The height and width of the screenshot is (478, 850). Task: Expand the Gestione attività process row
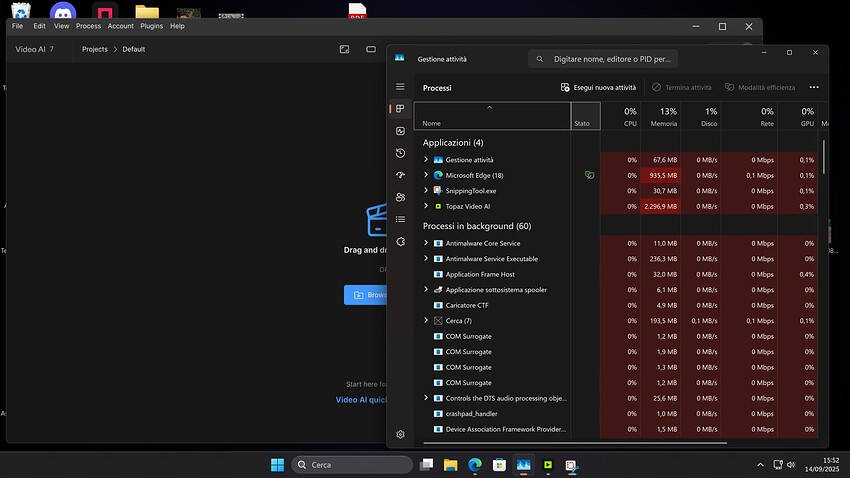(426, 159)
